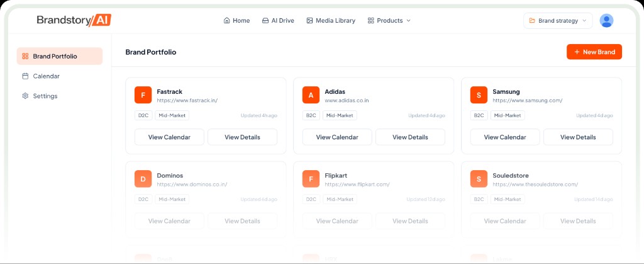This screenshot has width=644, height=264.
Task: Click the Brand Portfolio page heading
Action: (151, 52)
